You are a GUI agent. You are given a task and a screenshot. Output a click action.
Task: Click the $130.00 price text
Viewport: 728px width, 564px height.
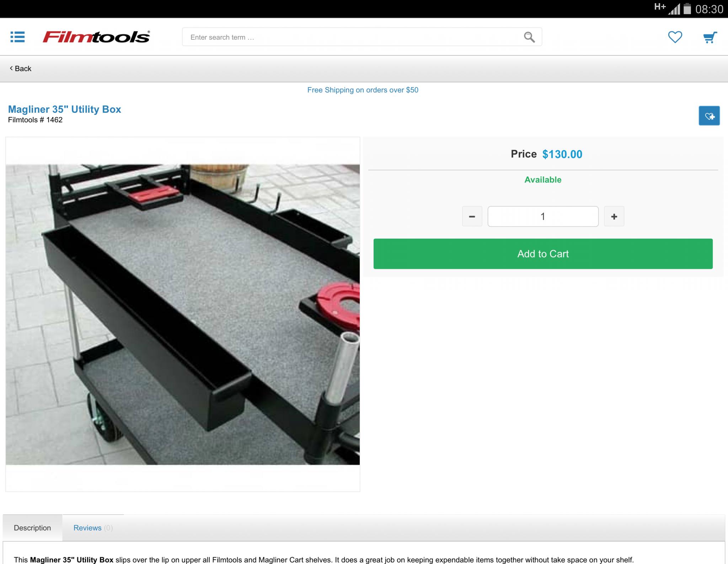point(562,154)
